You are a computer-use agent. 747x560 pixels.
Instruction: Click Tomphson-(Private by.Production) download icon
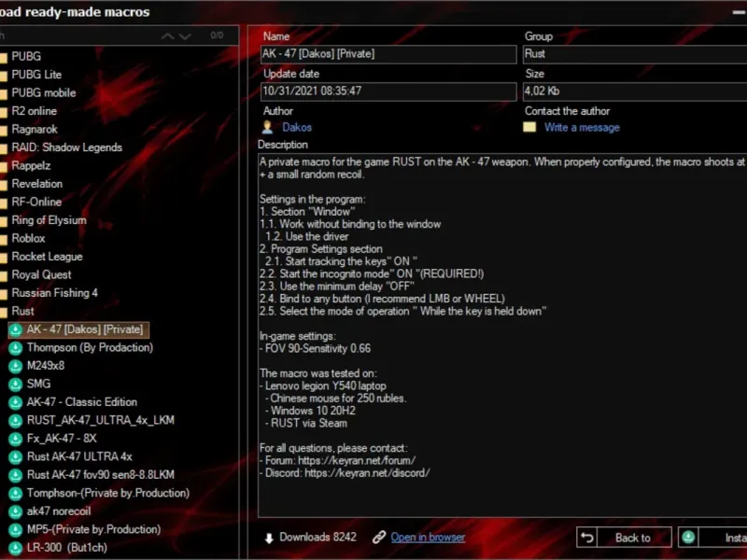coord(15,494)
